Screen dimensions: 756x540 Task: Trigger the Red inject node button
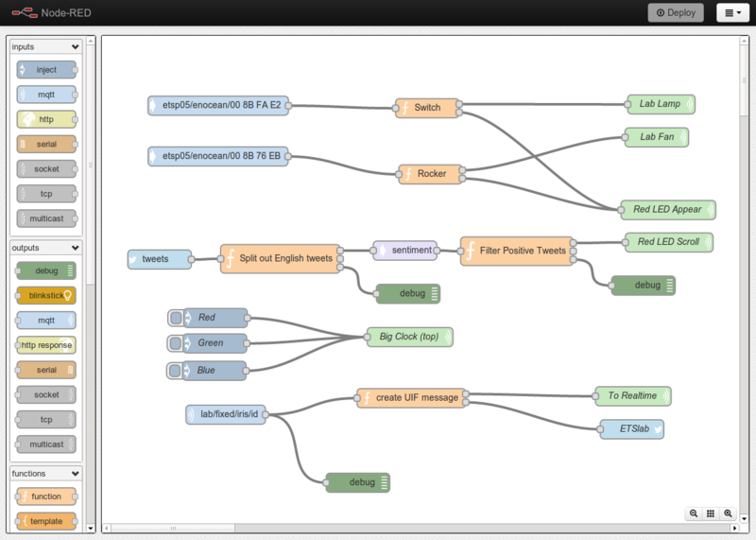point(176,318)
